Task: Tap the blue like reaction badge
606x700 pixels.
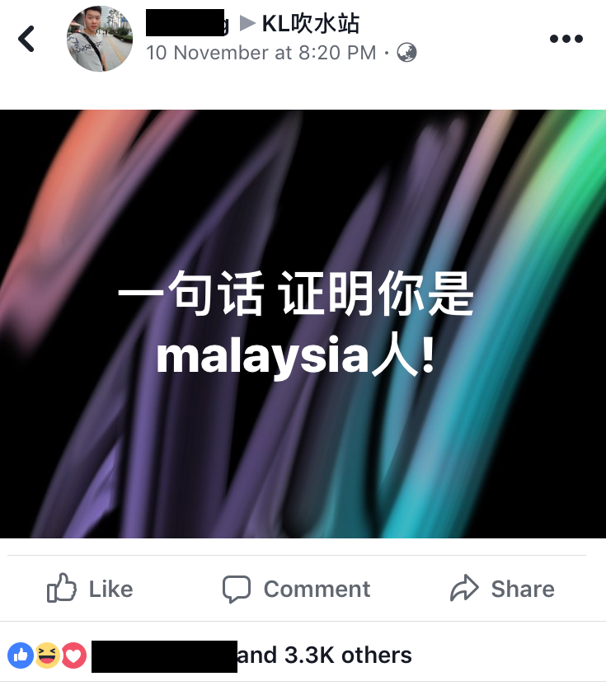Action: 21,655
